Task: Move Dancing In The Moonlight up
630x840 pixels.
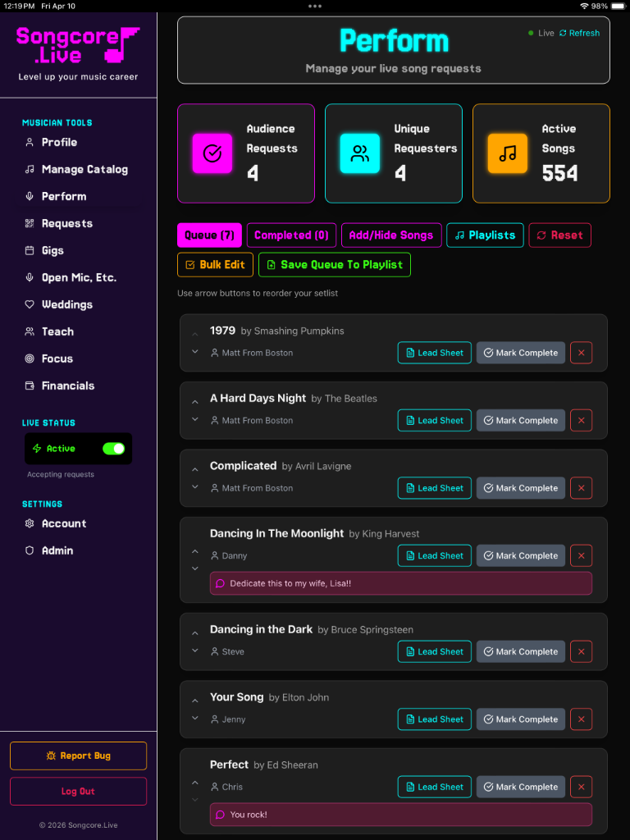Action: click(x=195, y=551)
